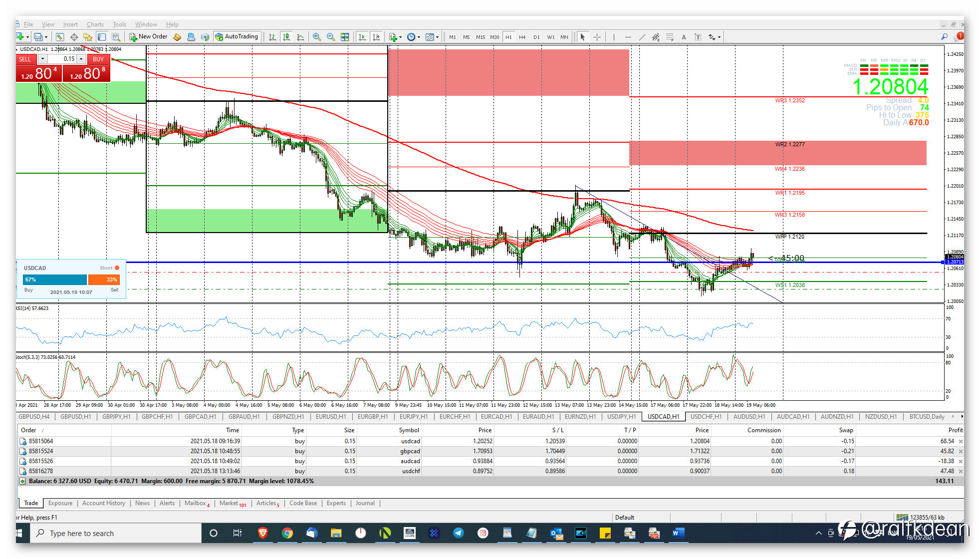
Task: Click the SELL one-click button
Action: [x=25, y=59]
